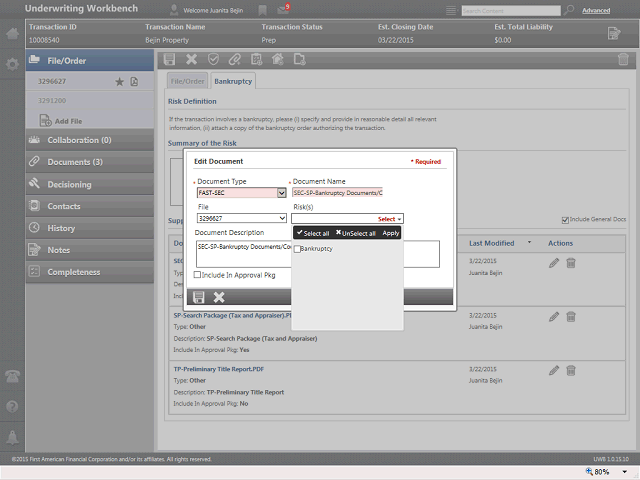Click the save disk icon in toolbar
This screenshot has height=480, width=640.
(169, 60)
